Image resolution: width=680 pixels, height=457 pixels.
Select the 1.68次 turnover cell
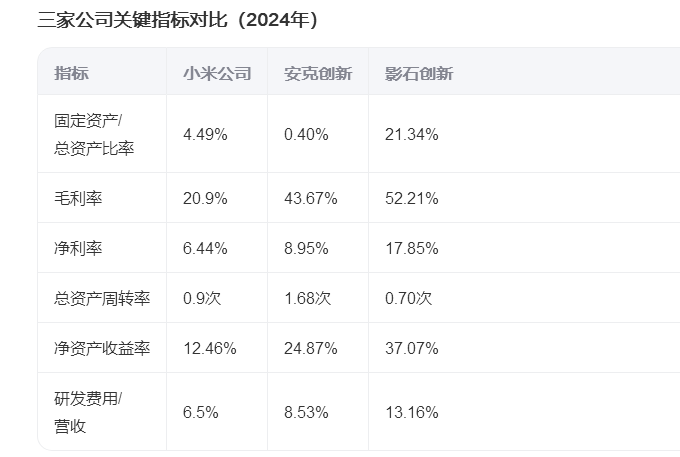click(x=307, y=298)
